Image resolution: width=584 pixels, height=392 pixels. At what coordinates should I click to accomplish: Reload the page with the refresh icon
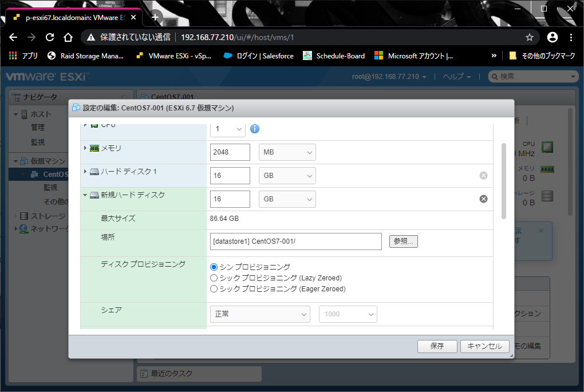pos(50,37)
